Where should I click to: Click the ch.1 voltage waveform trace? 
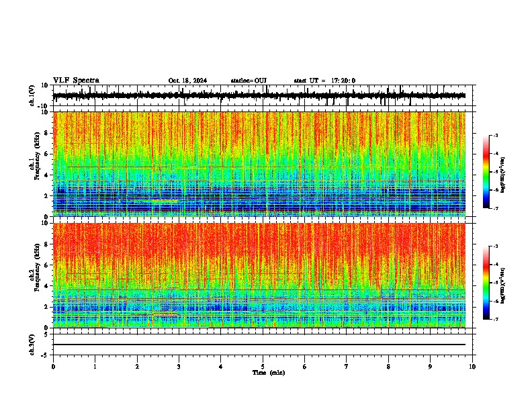click(x=259, y=95)
